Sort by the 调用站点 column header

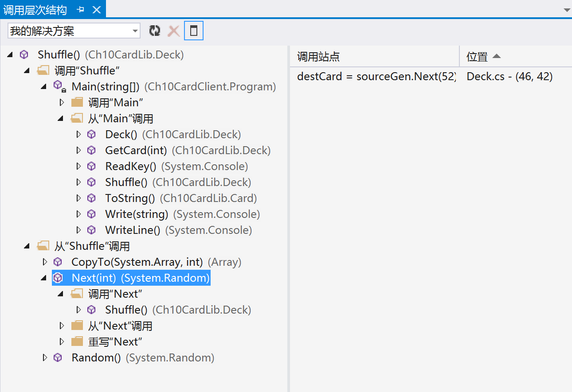pyautogui.click(x=375, y=56)
